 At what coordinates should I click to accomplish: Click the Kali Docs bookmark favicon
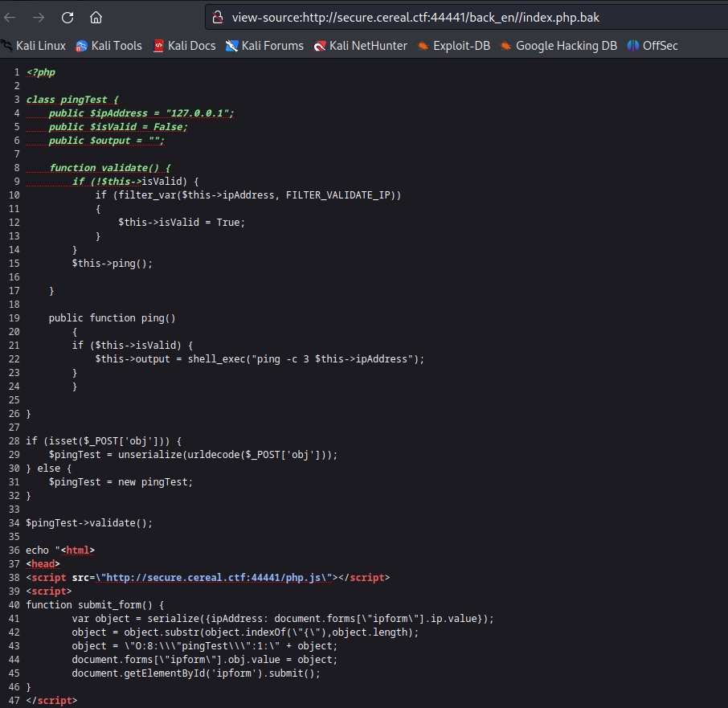[x=158, y=46]
